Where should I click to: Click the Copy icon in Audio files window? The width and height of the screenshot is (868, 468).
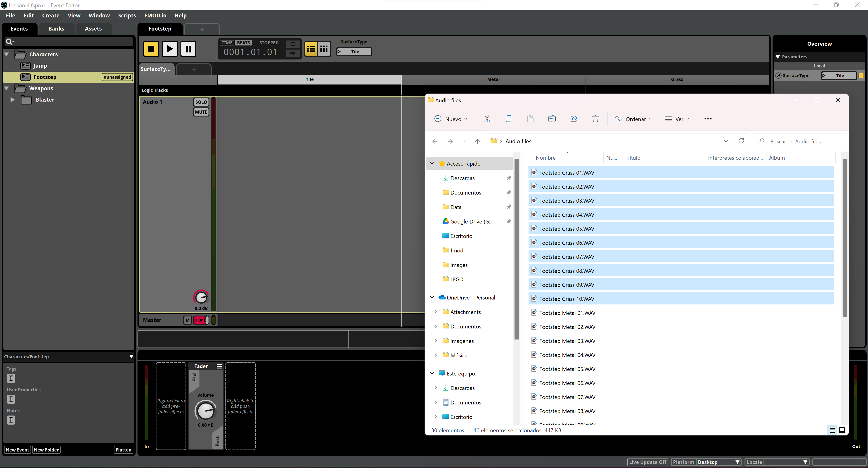pyautogui.click(x=508, y=119)
